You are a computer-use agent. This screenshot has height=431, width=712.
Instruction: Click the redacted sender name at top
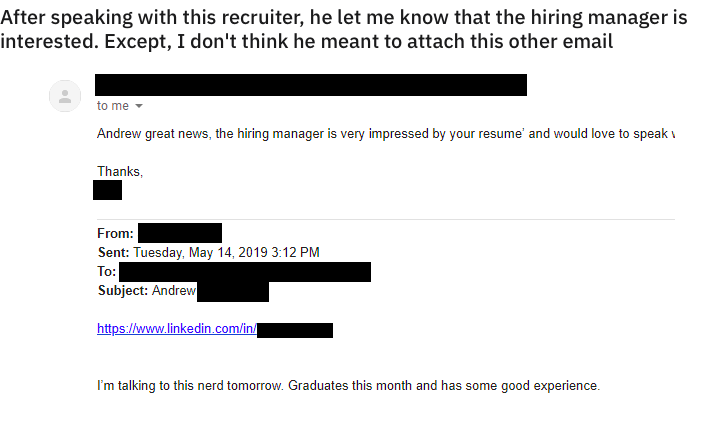point(310,85)
